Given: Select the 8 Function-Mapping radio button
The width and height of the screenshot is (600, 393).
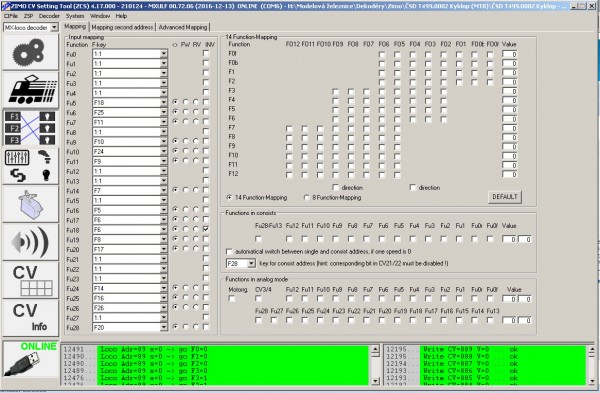Looking at the screenshot, I should pyautogui.click(x=306, y=198).
